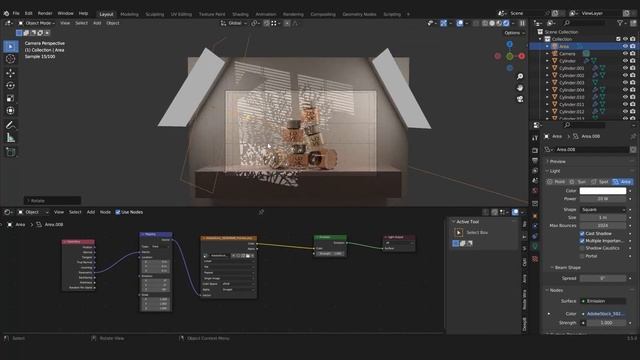The width and height of the screenshot is (640, 360).
Task: Enable the Shadow Caustics checkbox
Action: pos(582,248)
